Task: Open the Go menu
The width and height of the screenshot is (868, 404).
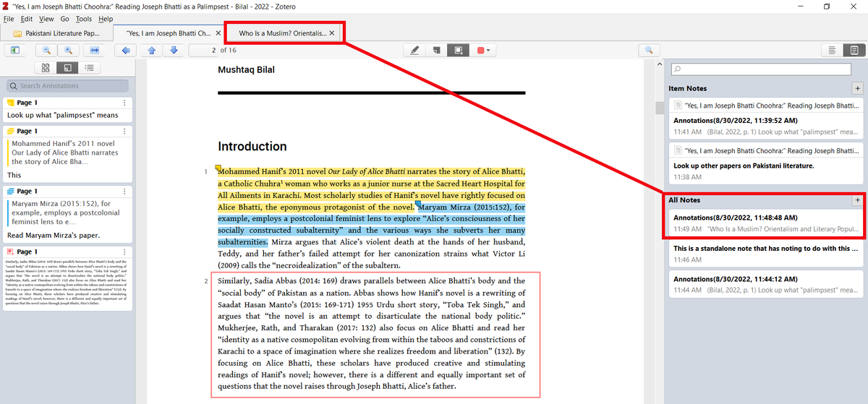Action: click(x=65, y=19)
